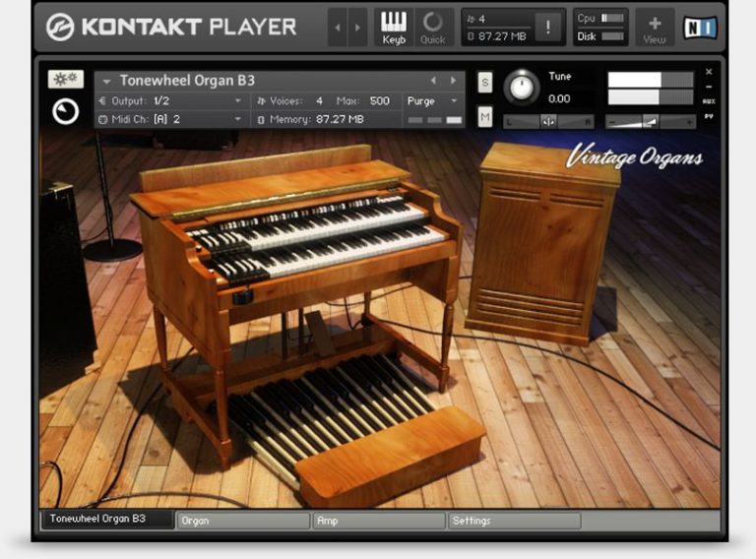Go to previous preset with header left arrow

click(x=338, y=28)
